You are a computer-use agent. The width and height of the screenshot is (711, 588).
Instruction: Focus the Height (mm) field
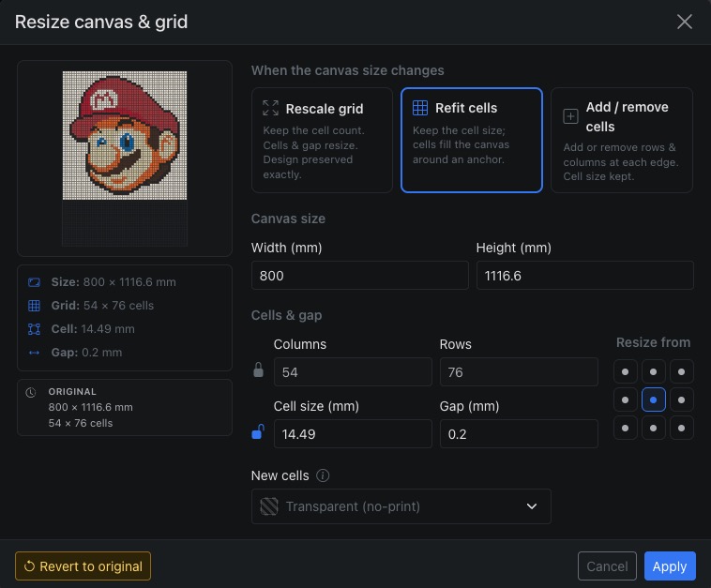tap(585, 275)
